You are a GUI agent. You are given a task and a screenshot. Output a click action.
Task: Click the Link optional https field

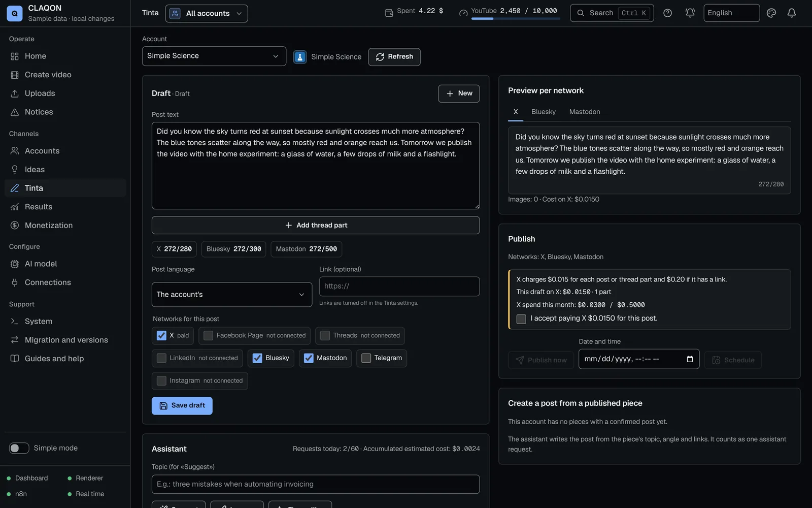[x=399, y=287]
